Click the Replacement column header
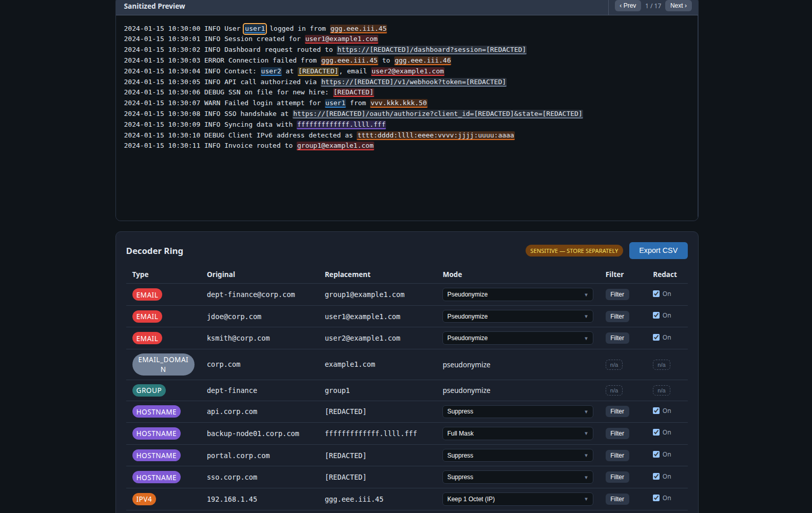 click(347, 274)
